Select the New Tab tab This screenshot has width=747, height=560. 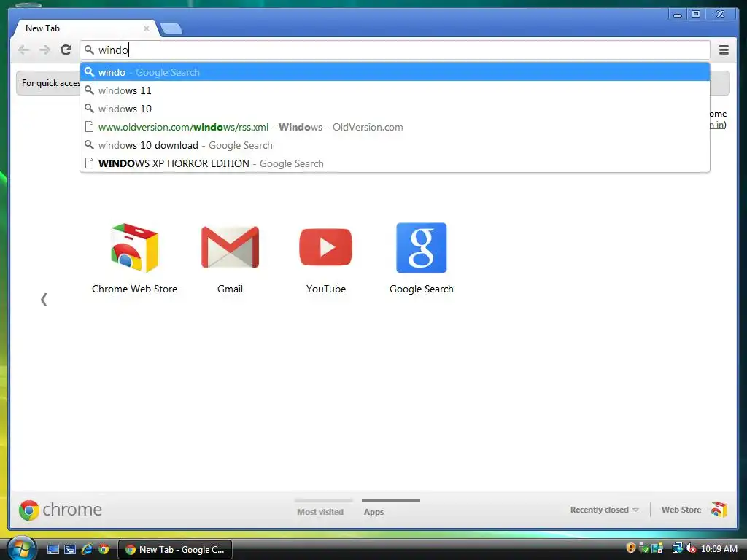pyautogui.click(x=85, y=28)
